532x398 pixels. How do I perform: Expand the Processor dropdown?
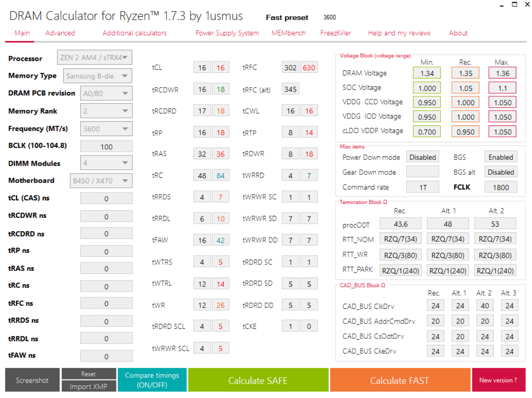(95, 58)
